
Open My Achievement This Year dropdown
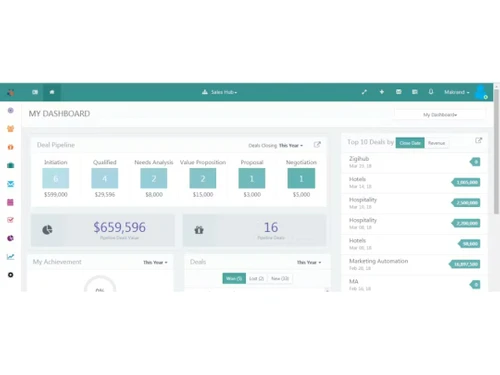pyautogui.click(x=155, y=262)
